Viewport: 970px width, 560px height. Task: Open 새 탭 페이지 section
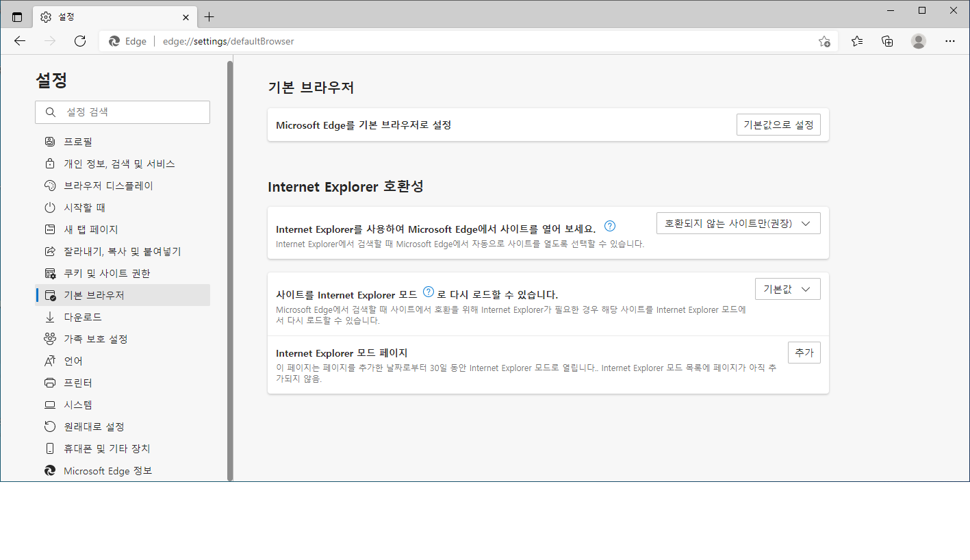tap(123, 229)
